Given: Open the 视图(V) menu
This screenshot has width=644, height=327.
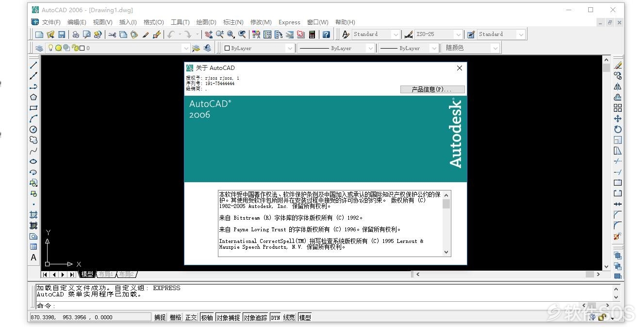Looking at the screenshot, I should [x=102, y=22].
